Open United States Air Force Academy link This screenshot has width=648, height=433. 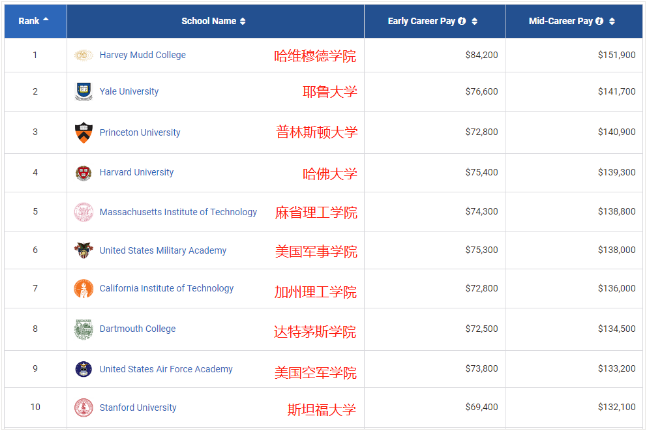coord(166,369)
